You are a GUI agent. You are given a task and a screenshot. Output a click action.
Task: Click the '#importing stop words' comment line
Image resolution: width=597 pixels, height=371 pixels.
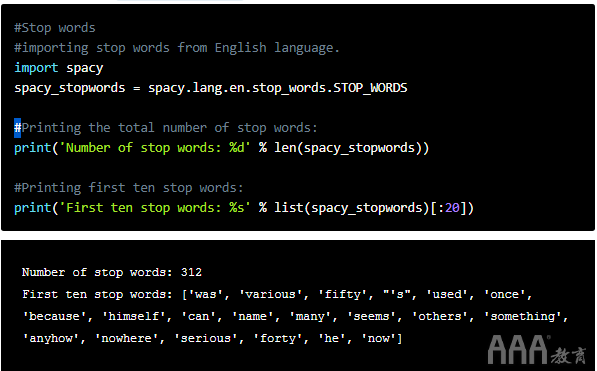click(x=177, y=48)
